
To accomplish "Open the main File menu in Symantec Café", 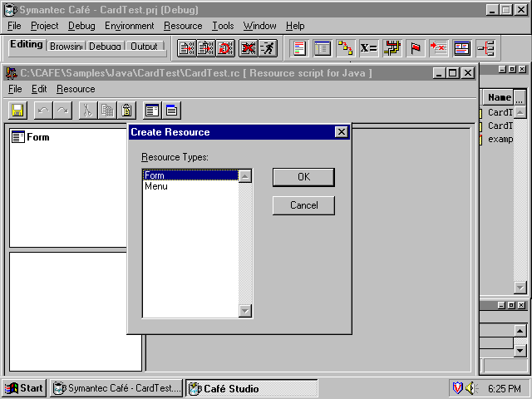I will tap(14, 26).
